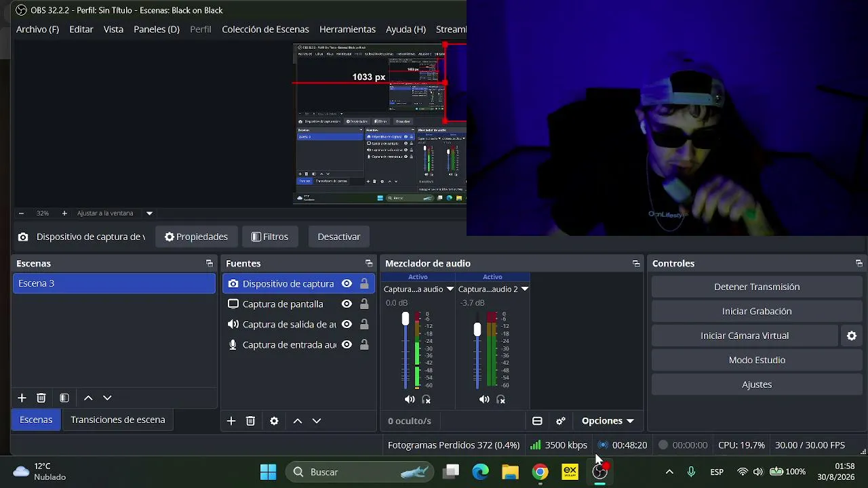The height and width of the screenshot is (488, 868).
Task: Click volume fader of -3.7 dB track
Action: tap(477, 329)
